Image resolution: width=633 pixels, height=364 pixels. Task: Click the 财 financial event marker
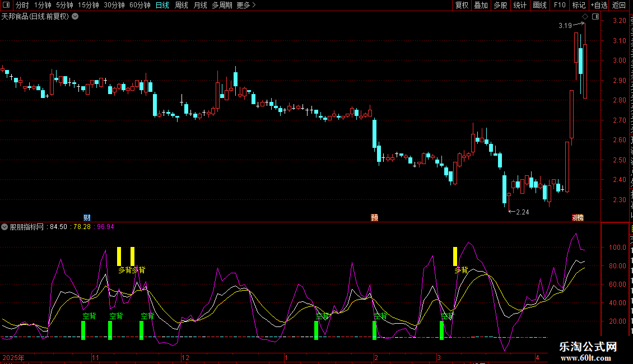[x=87, y=217]
